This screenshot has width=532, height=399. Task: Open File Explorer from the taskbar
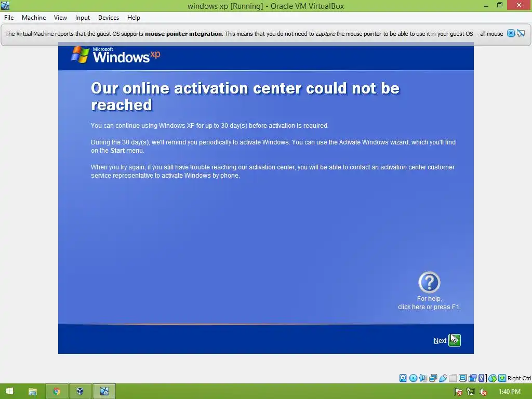click(33, 391)
